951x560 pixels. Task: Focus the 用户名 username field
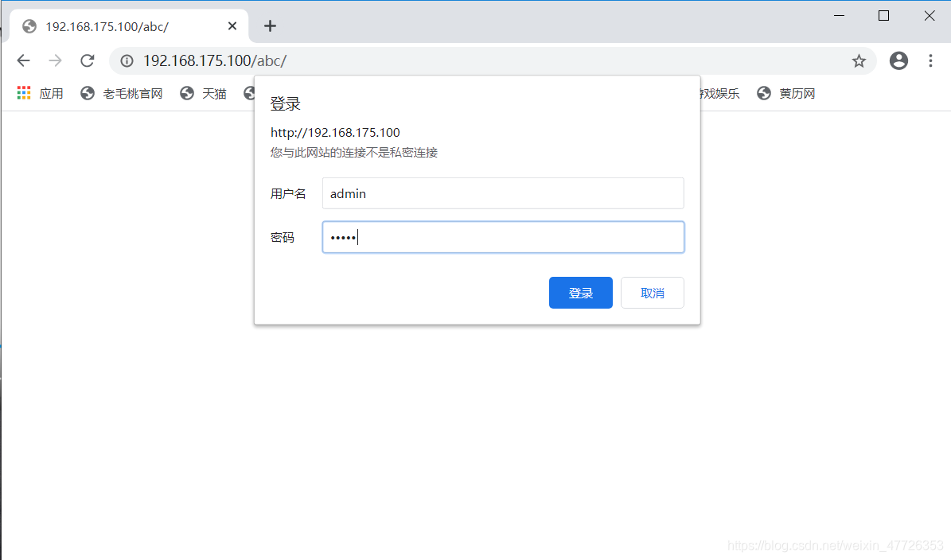click(x=503, y=193)
